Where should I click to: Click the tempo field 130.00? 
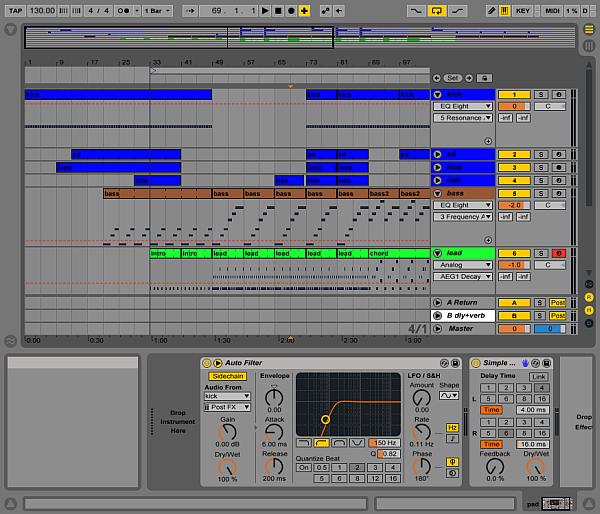click(42, 11)
